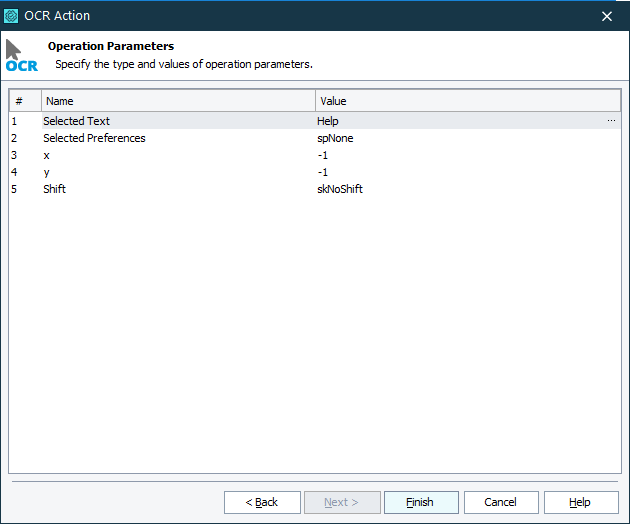Viewport: 630px width, 524px height.
Task: Open the skNoShift value for Shift
Action: coord(340,189)
